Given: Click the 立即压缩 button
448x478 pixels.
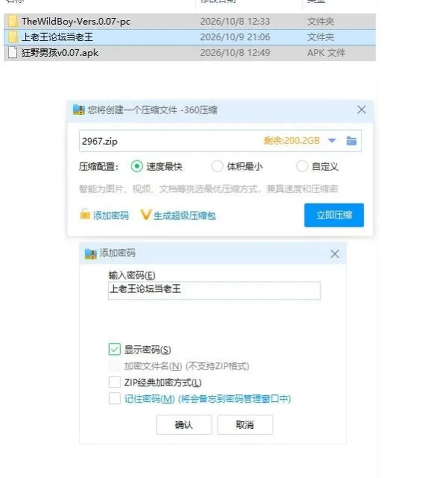Looking at the screenshot, I should click(334, 215).
